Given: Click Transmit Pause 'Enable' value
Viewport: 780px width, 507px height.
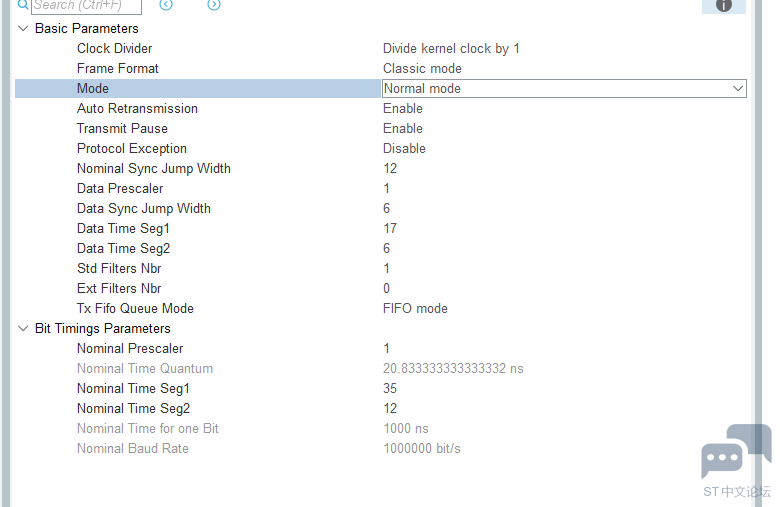Looking at the screenshot, I should point(402,128).
